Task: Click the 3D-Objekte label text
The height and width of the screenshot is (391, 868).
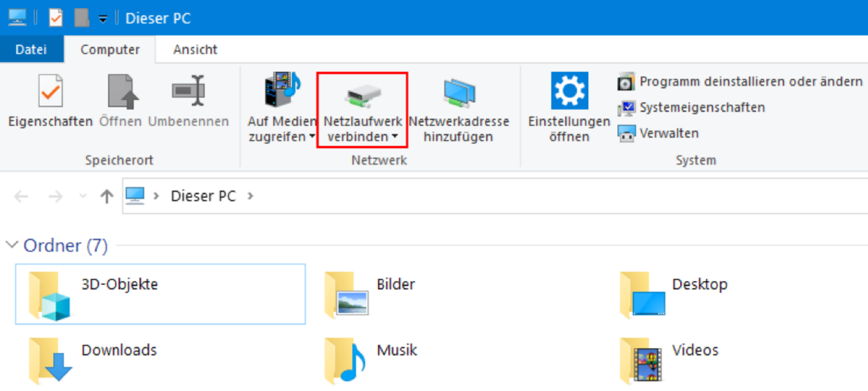Action: point(119,284)
